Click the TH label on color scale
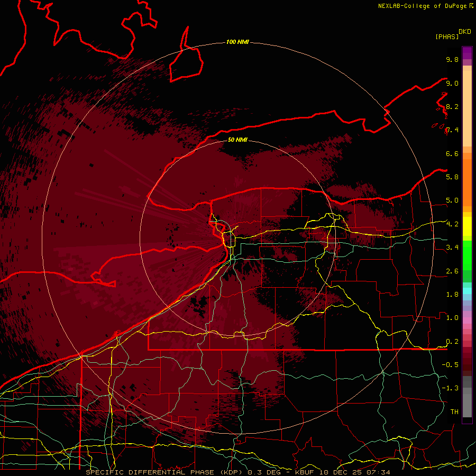 pyautogui.click(x=454, y=412)
